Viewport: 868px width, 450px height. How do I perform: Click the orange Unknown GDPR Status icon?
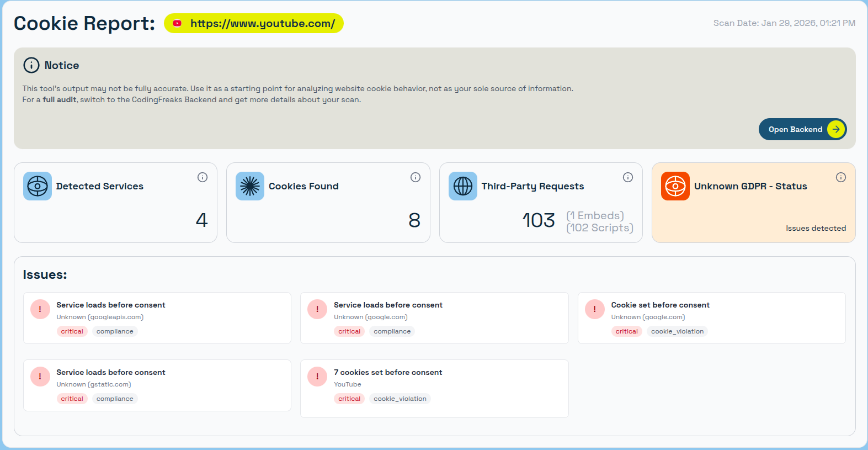click(675, 186)
